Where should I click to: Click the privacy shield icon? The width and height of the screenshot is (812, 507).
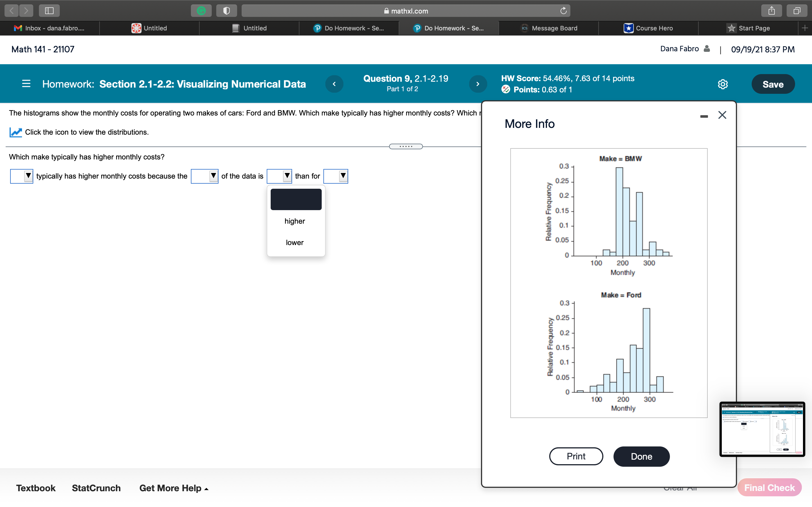(x=226, y=11)
